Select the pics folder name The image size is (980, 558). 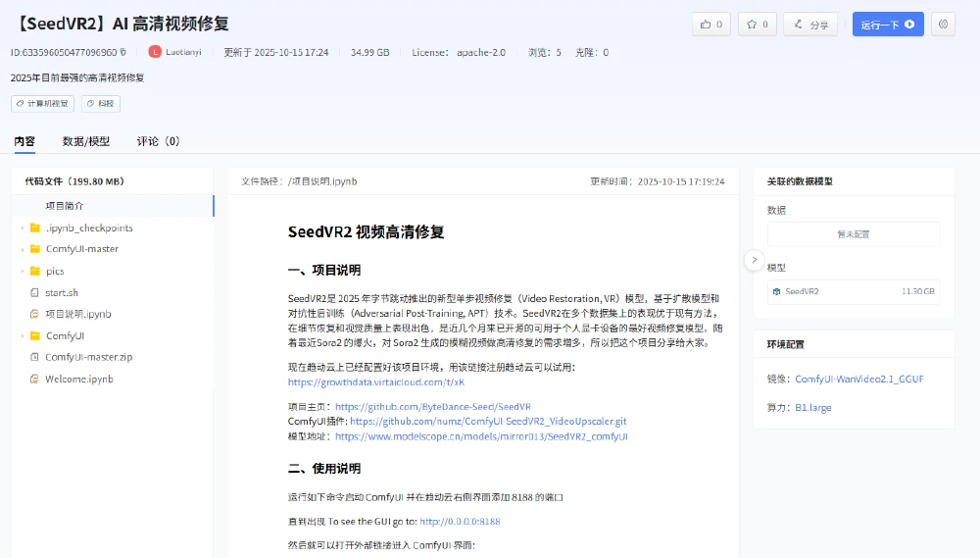(x=55, y=272)
